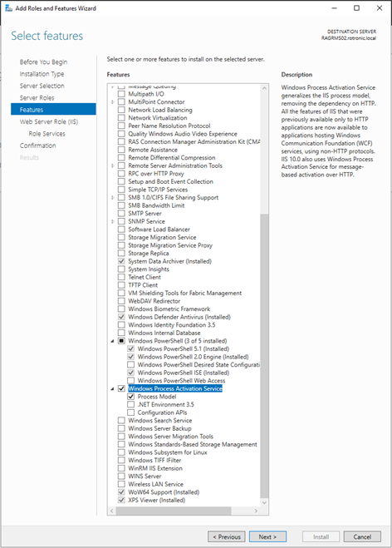Select the Windows Internal Database label

pos(164,333)
